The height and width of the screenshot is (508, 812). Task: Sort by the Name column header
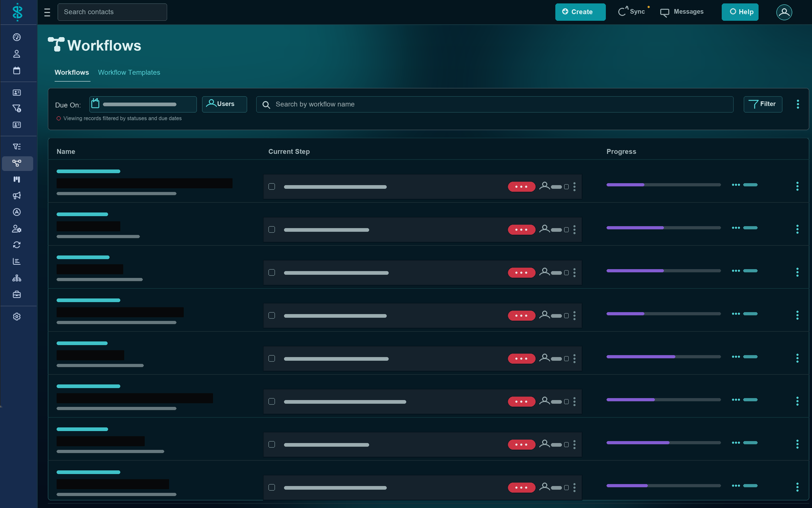tap(66, 151)
